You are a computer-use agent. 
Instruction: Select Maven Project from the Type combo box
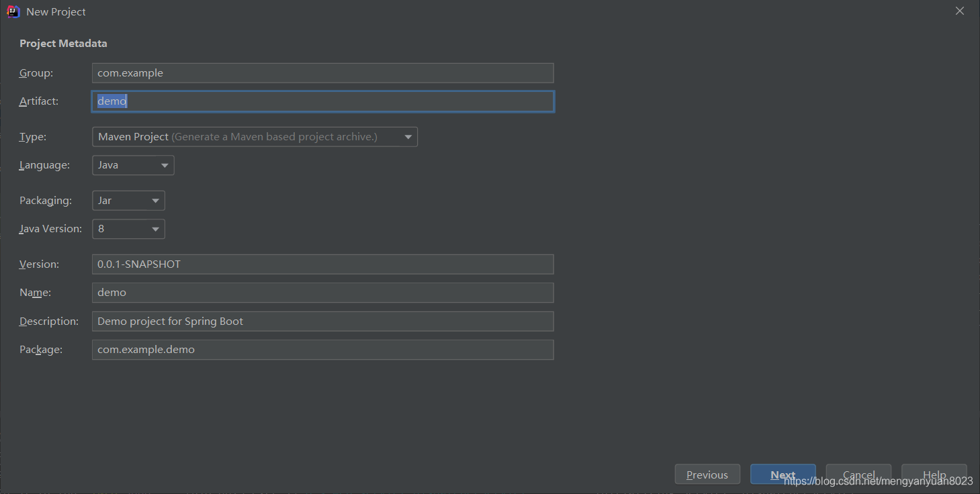[x=235, y=136]
